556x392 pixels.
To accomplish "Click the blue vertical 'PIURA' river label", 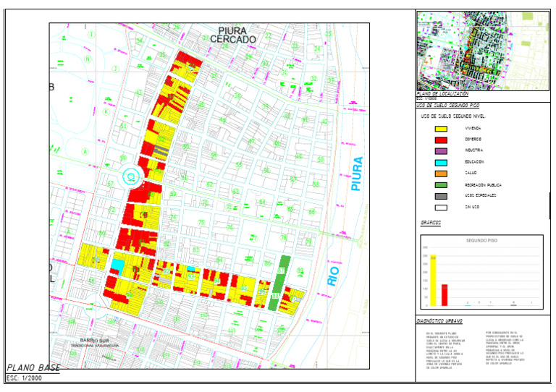I will tap(357, 174).
